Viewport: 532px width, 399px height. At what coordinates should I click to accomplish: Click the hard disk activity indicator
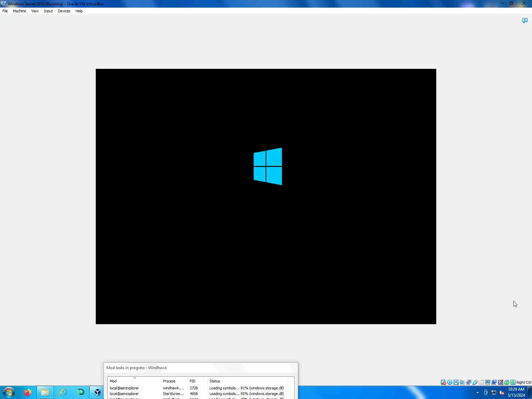(x=444, y=382)
